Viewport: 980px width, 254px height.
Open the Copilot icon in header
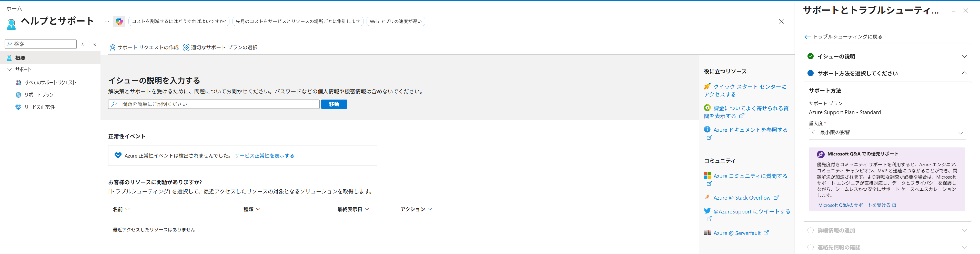(x=119, y=21)
